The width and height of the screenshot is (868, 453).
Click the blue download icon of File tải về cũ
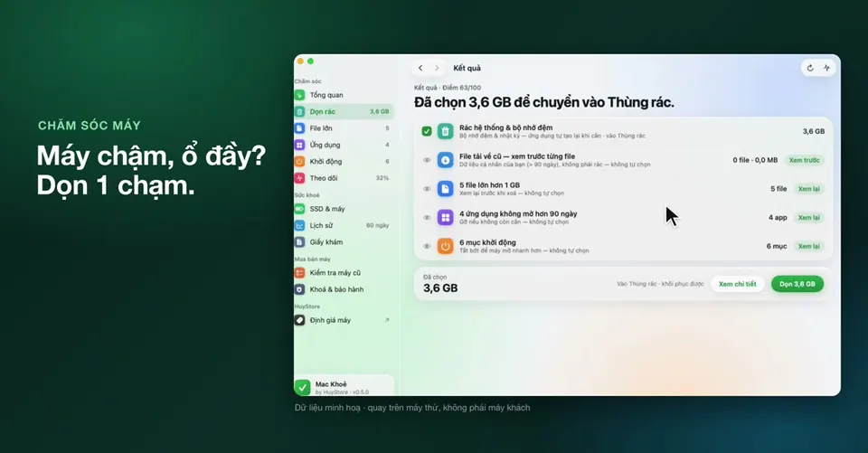(445, 160)
